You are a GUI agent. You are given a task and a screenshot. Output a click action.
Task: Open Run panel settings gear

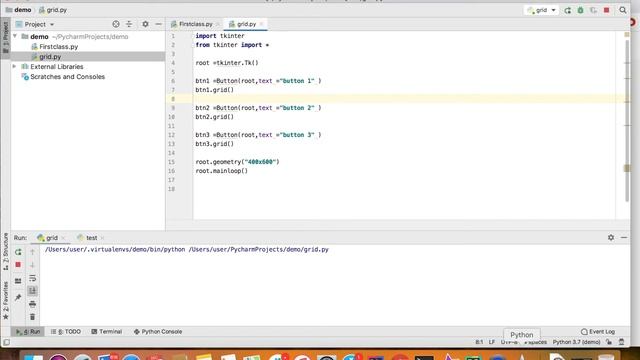coord(611,237)
